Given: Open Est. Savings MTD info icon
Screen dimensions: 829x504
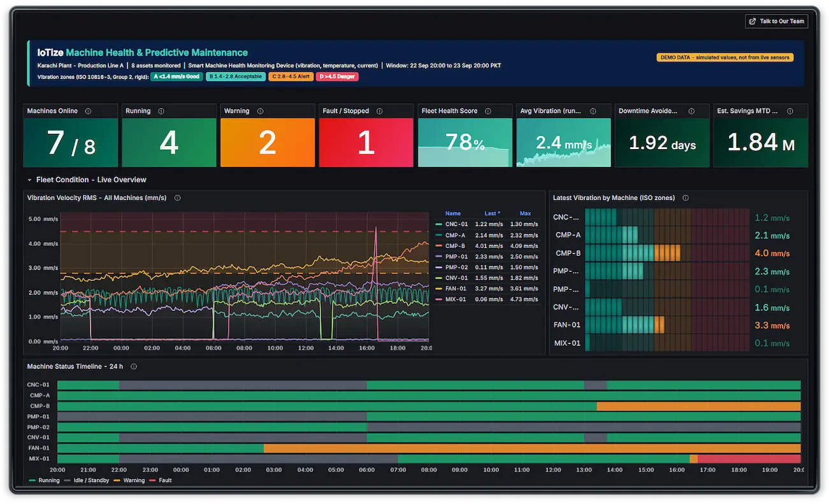Looking at the screenshot, I should (790, 111).
